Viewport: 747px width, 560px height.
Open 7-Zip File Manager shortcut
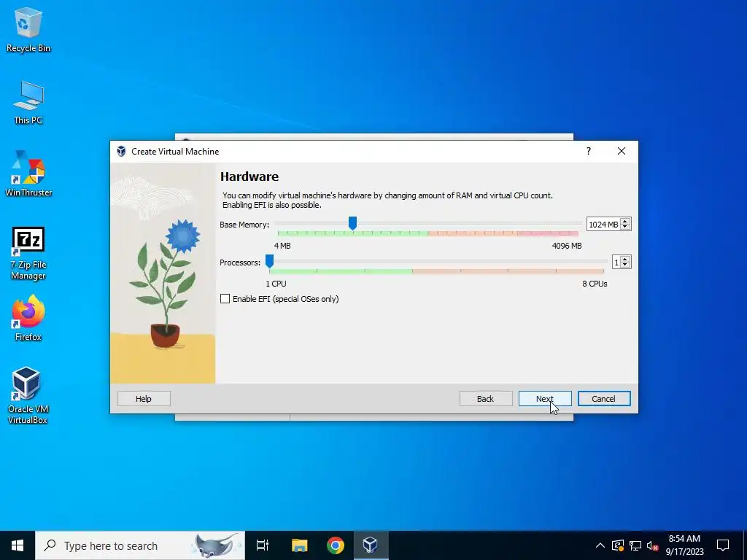tap(28, 254)
